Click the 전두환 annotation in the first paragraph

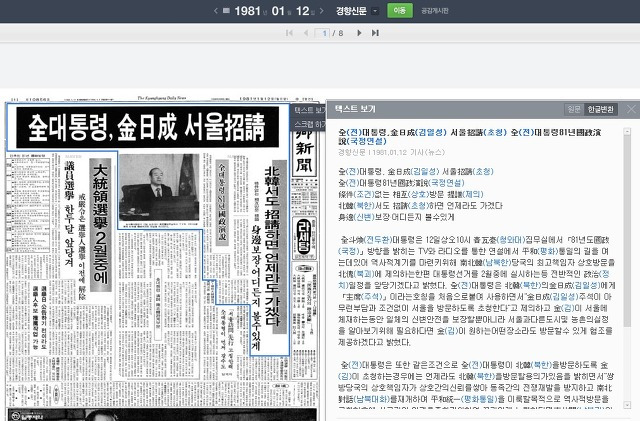[378, 239]
